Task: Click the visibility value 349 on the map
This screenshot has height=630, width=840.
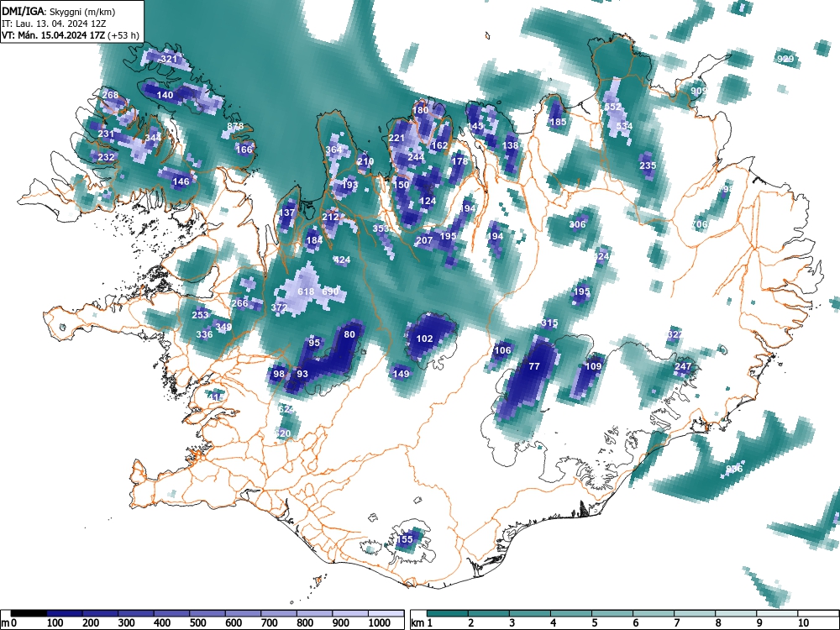Action: point(223,327)
